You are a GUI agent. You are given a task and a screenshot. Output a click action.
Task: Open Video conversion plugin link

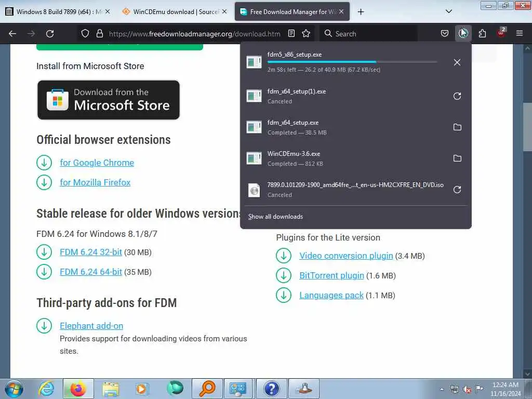(x=346, y=256)
